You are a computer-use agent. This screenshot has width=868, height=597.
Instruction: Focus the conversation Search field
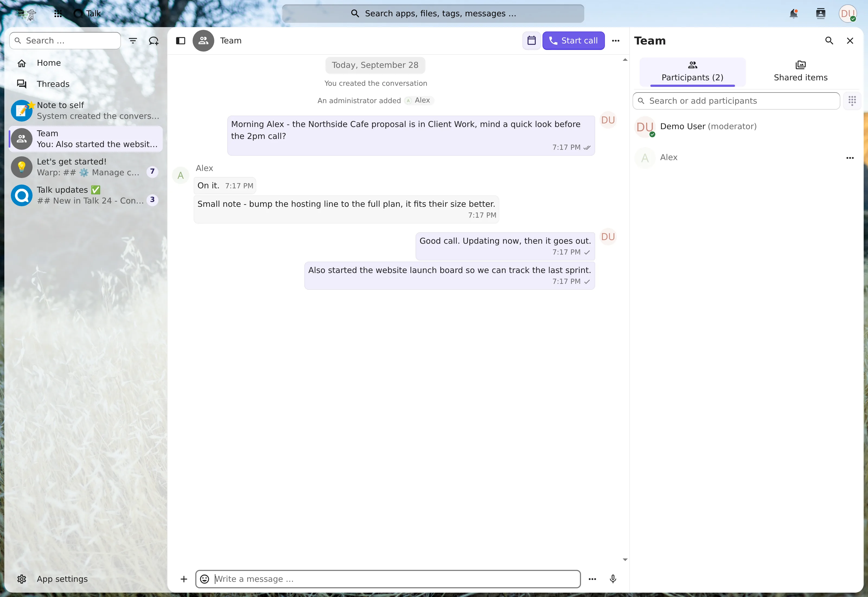pyautogui.click(x=65, y=41)
